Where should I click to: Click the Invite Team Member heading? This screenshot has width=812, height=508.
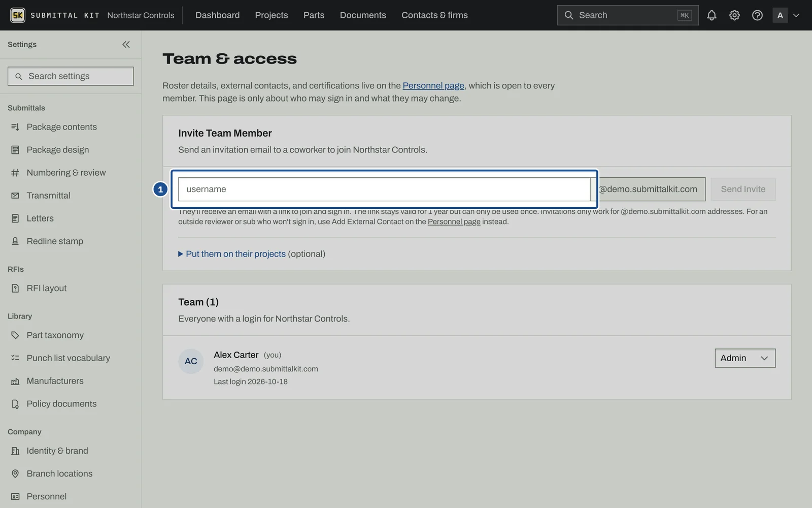pyautogui.click(x=225, y=133)
